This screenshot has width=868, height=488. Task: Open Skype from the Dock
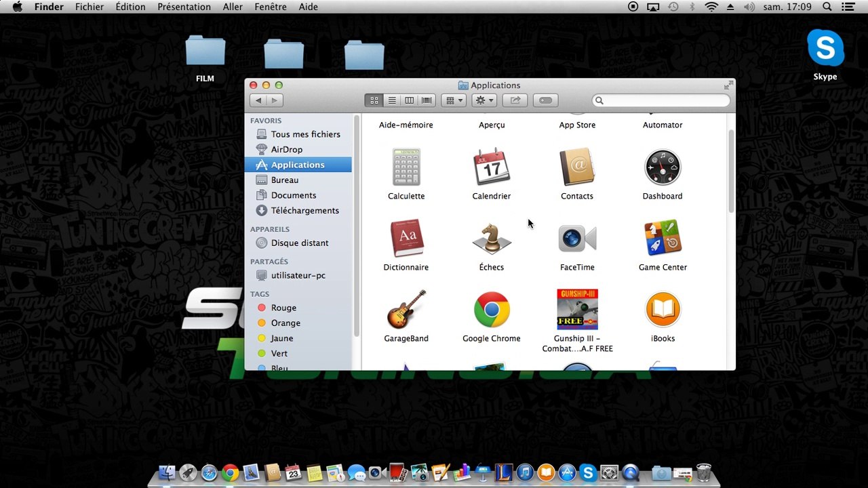click(588, 473)
